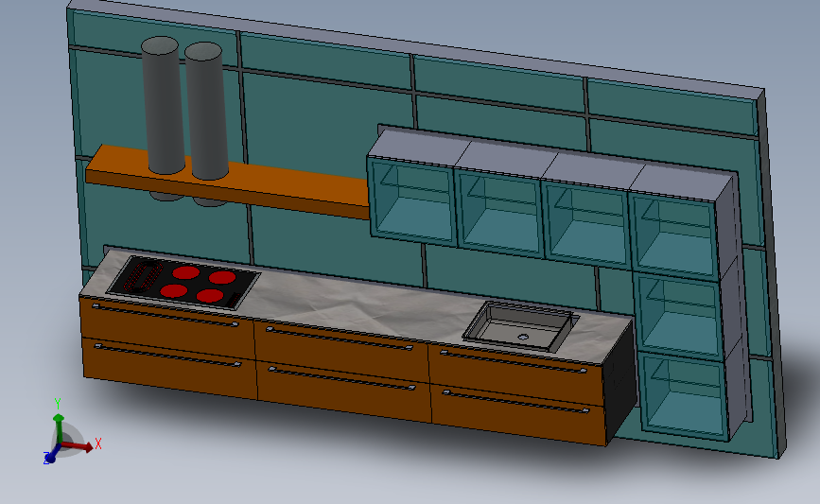Select the front-right red burner on cooktop
Viewport: 820px width, 504px height.
click(210, 296)
